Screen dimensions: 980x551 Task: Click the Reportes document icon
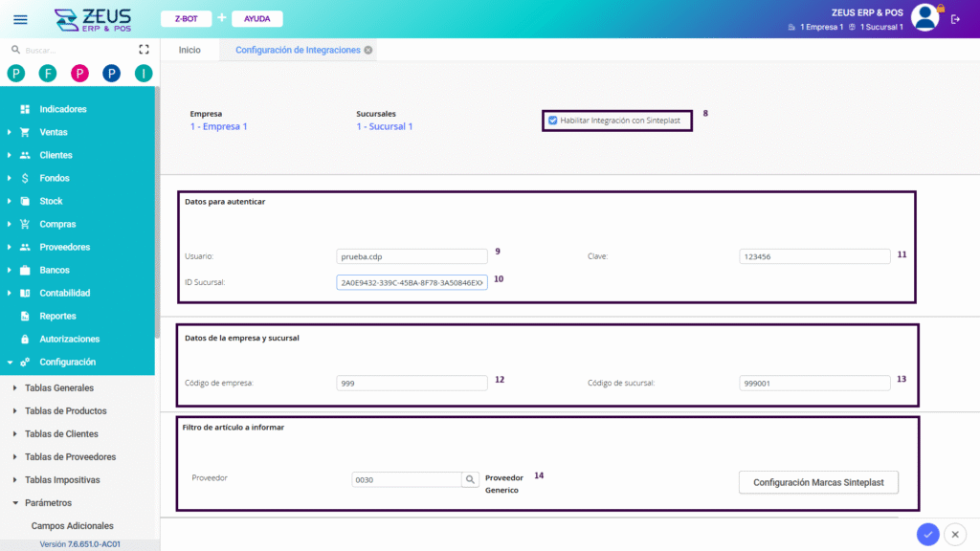(25, 316)
